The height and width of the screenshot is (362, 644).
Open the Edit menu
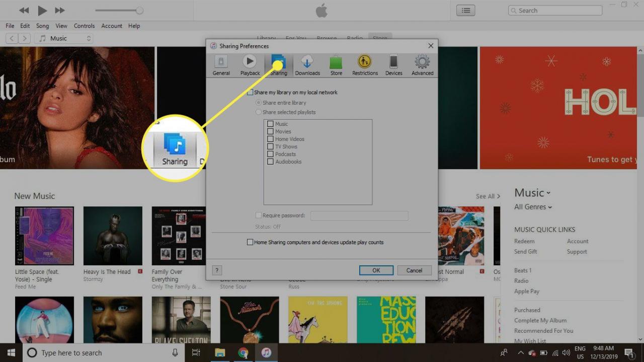(x=25, y=26)
